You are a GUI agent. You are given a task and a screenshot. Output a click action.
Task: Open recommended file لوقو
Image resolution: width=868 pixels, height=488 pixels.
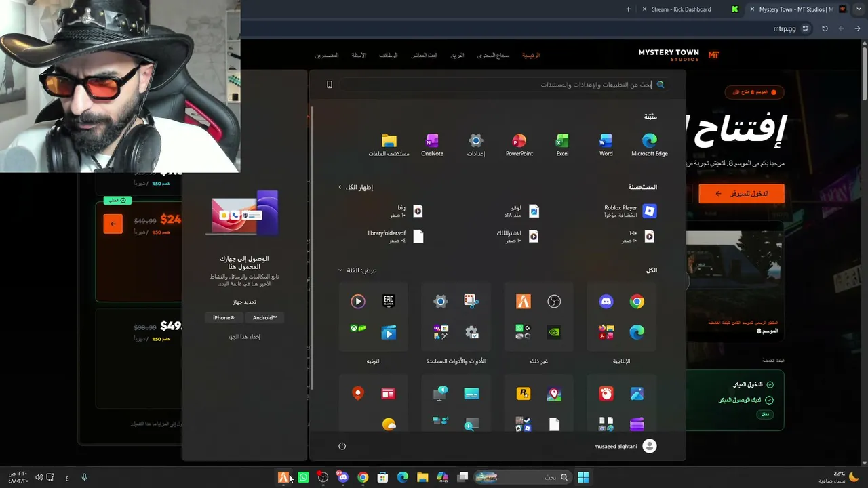coord(521,211)
